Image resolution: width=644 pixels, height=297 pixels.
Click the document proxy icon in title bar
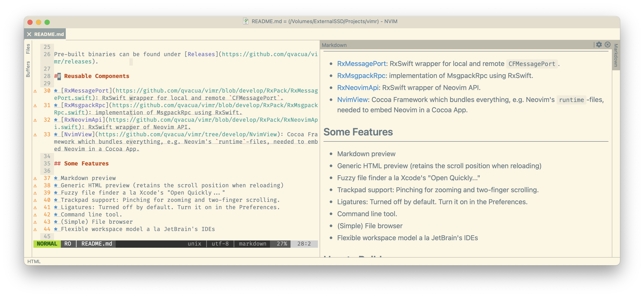tap(246, 21)
